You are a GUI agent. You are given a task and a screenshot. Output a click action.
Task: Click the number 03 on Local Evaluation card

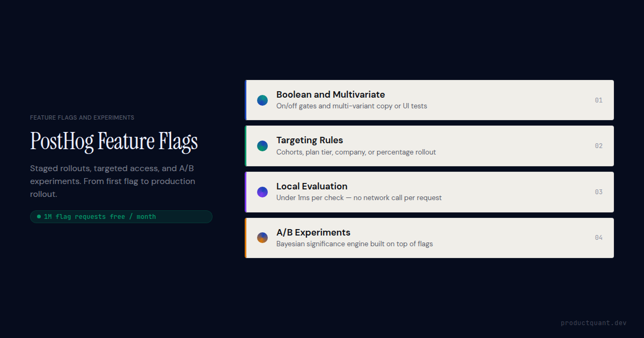(598, 192)
